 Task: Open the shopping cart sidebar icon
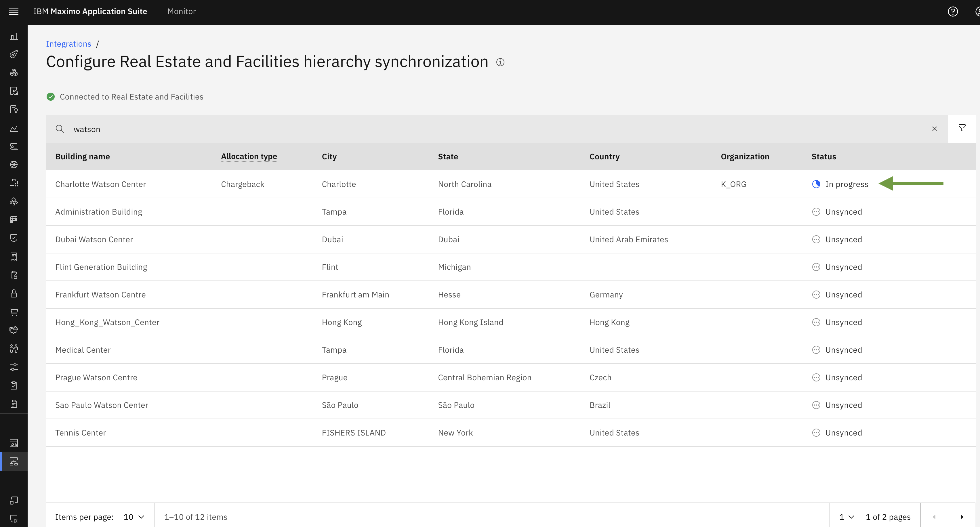pyautogui.click(x=14, y=312)
